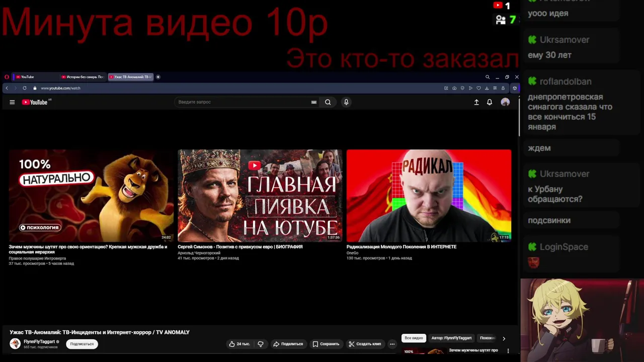Click chat username LoginSpace

[x=564, y=247]
